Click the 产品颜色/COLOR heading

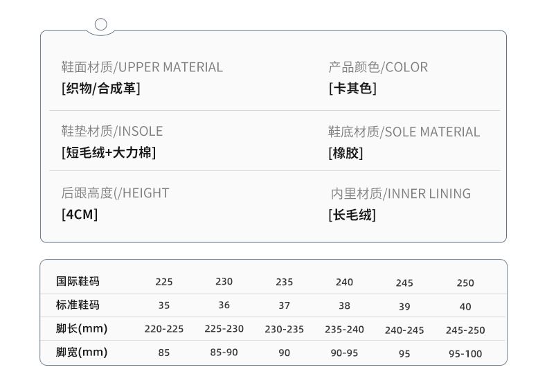(x=377, y=67)
